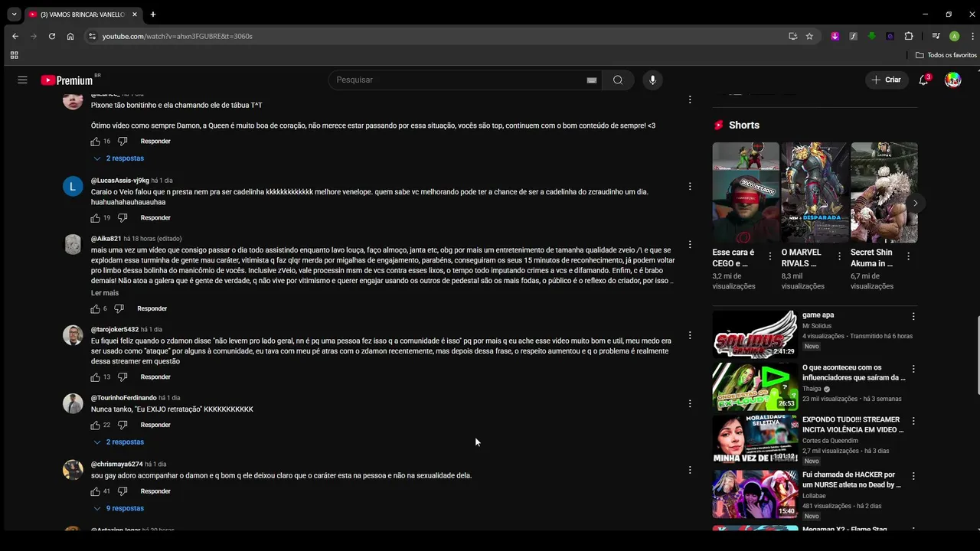Open options menu for @Aika821 comment
980x551 pixels.
(x=690, y=244)
